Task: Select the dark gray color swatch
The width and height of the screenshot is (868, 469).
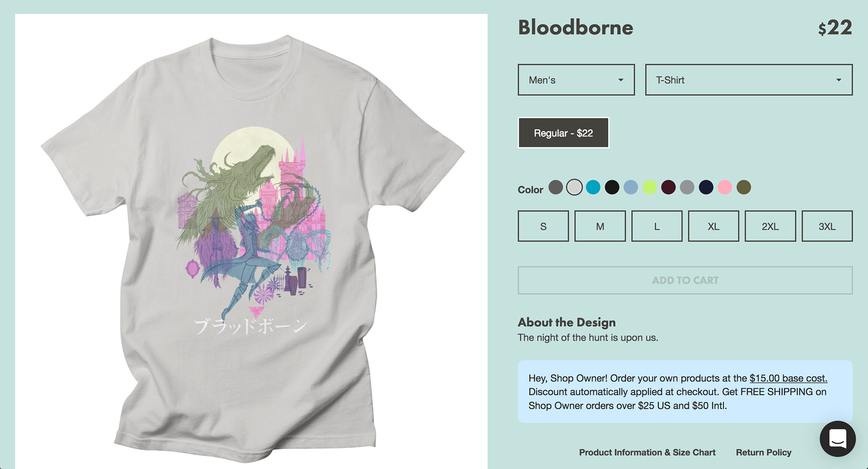Action: [x=556, y=187]
